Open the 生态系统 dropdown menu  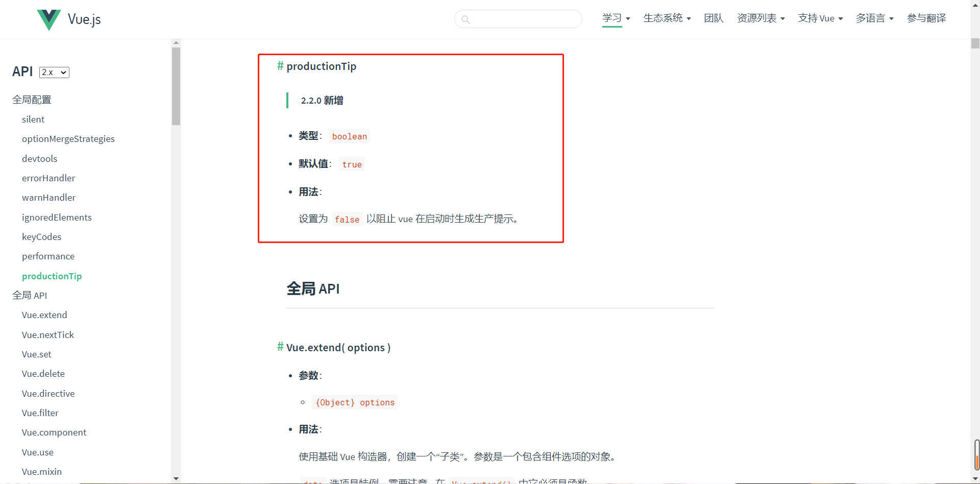click(x=667, y=18)
